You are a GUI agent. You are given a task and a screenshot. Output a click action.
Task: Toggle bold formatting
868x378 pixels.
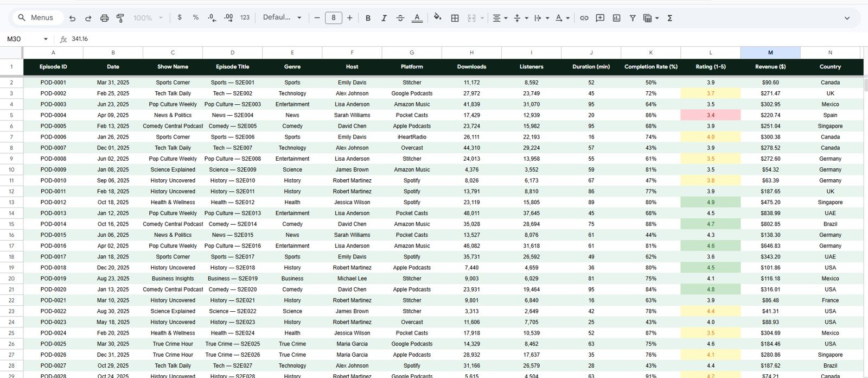point(368,18)
